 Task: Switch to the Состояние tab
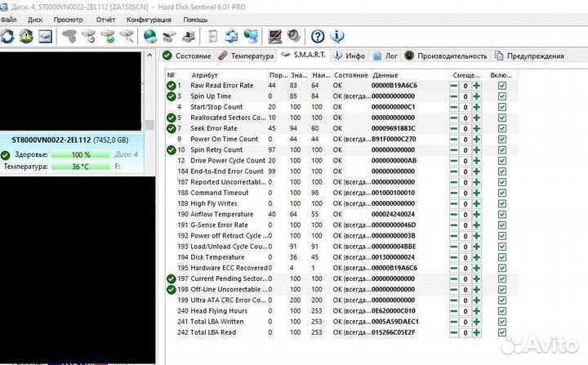187,56
